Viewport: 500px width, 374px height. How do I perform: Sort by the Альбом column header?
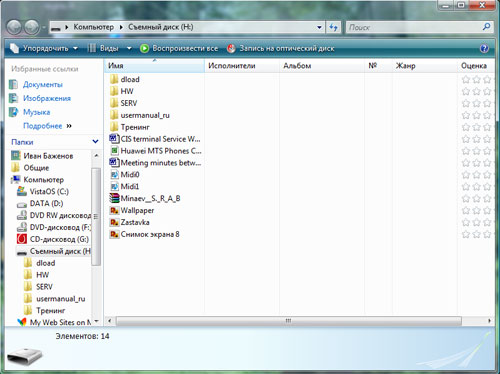click(322, 66)
